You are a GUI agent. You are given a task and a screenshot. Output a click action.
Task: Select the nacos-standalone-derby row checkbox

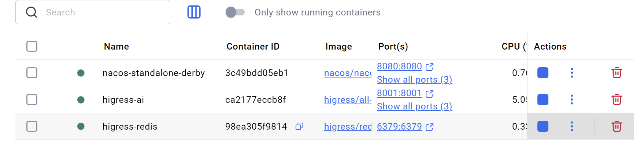point(32,73)
